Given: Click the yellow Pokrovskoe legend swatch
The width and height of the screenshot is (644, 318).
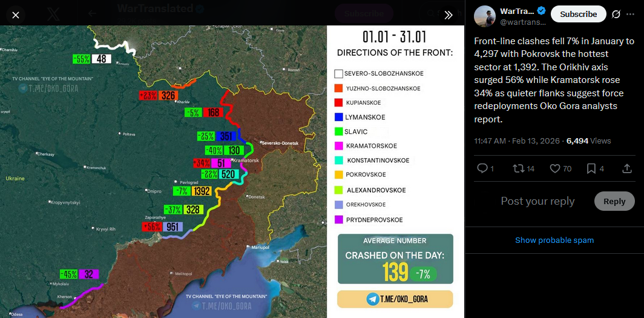Looking at the screenshot, I should [338, 174].
